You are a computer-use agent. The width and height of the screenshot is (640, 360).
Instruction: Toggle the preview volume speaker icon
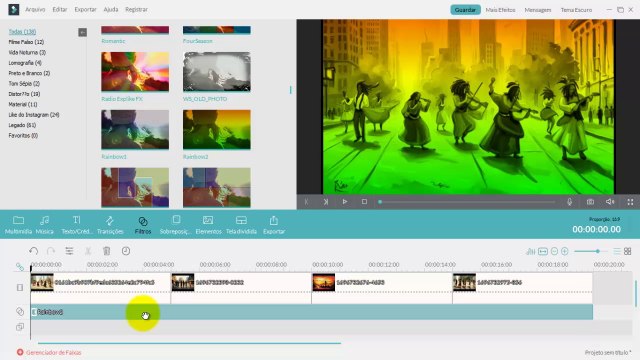pyautogui.click(x=610, y=202)
